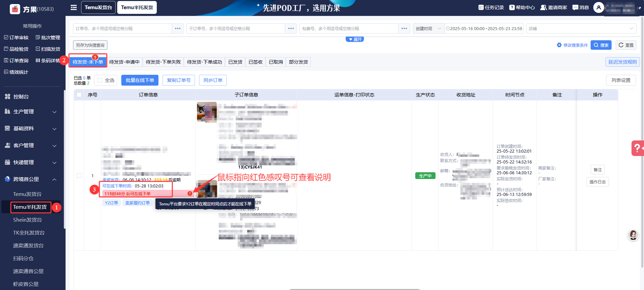Viewport: 644px width, 290px height.
Task: Click the red exclamation mark icon
Action: 190,194
